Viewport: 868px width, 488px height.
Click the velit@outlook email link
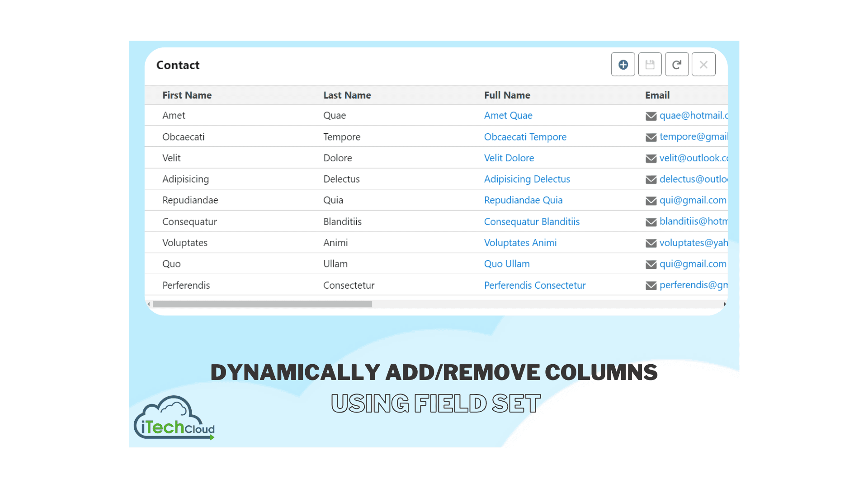pyautogui.click(x=693, y=158)
